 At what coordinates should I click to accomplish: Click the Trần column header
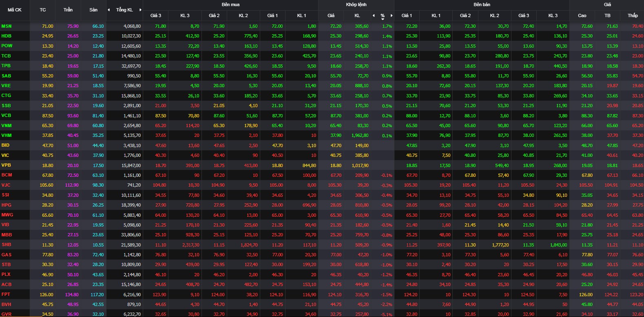pyautogui.click(x=68, y=10)
